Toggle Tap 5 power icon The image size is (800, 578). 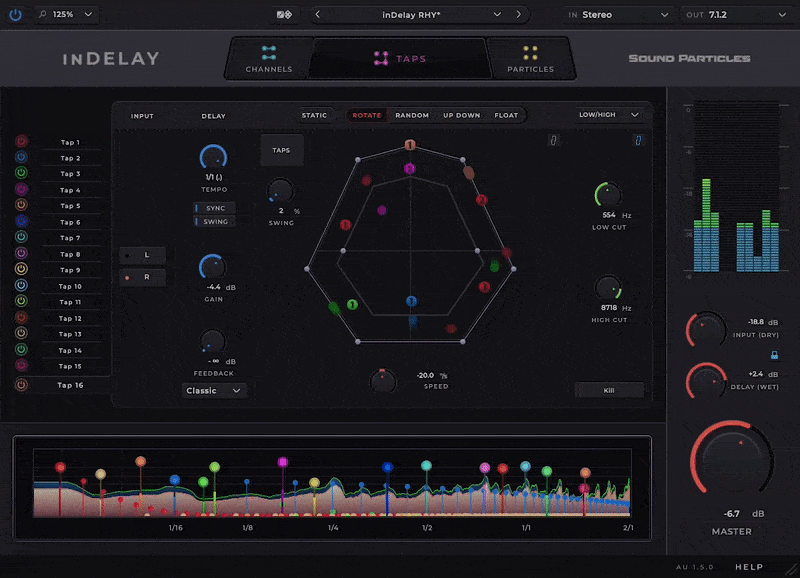(x=21, y=205)
